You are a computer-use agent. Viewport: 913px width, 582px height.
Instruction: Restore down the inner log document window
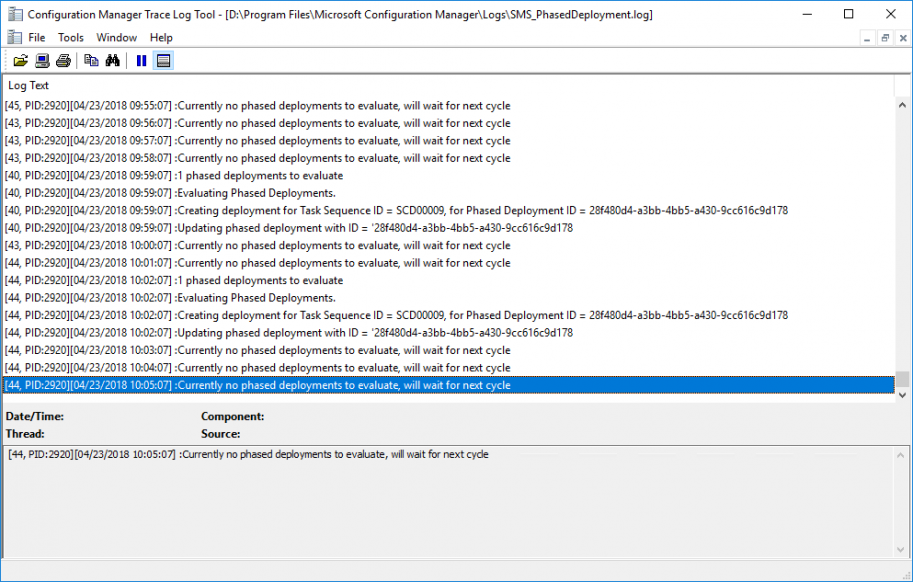(x=885, y=38)
